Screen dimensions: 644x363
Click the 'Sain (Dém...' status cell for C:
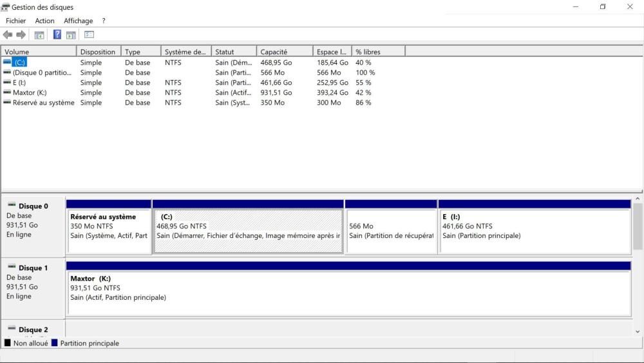click(233, 63)
